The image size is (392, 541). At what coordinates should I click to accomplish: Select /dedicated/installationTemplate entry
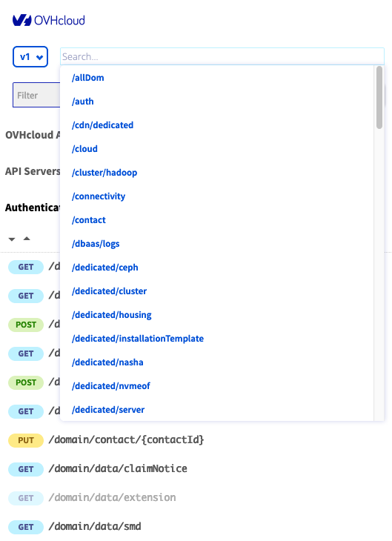(x=138, y=339)
